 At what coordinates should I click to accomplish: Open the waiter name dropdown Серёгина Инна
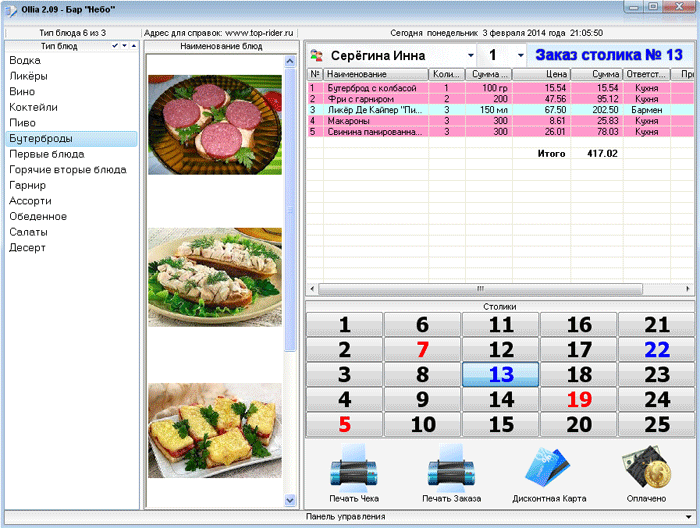471,55
